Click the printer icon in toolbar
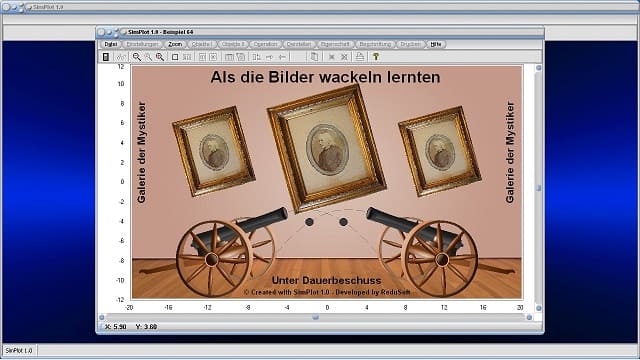This screenshot has width=640, height=360. pos(360,57)
